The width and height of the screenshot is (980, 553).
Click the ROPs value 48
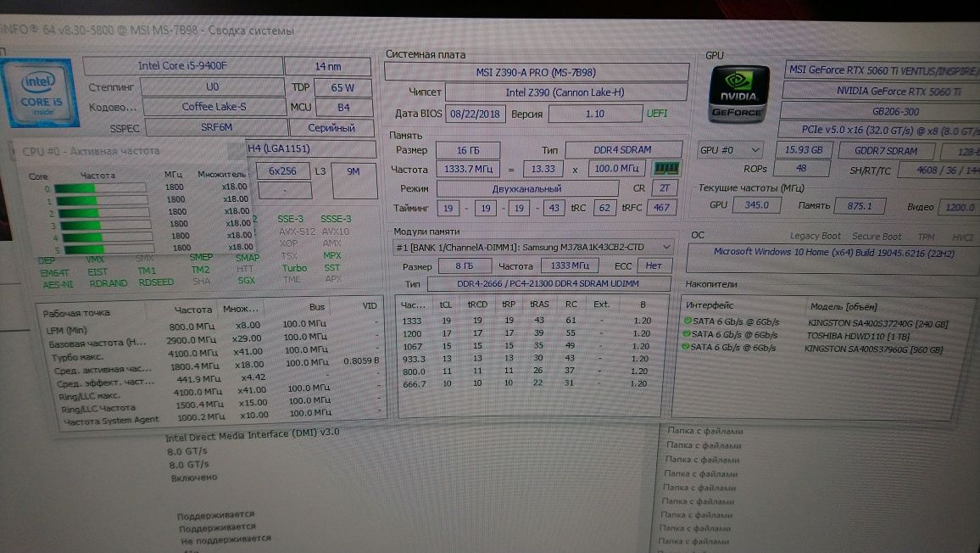pos(801,168)
